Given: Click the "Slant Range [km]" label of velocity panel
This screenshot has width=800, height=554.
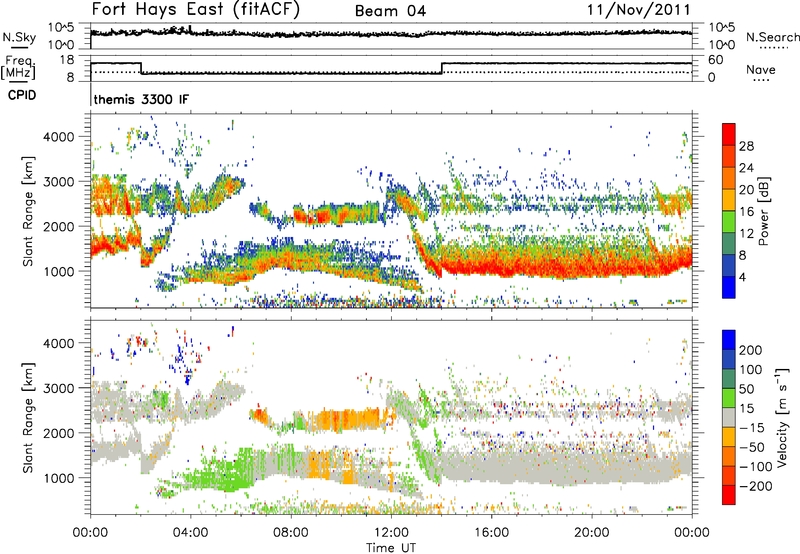Looking at the screenshot, I should pos(28,417).
